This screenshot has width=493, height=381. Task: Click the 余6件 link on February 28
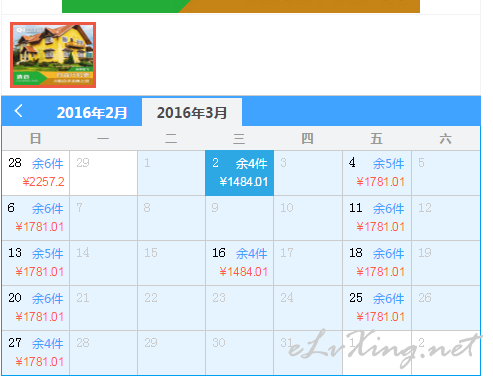(x=47, y=164)
